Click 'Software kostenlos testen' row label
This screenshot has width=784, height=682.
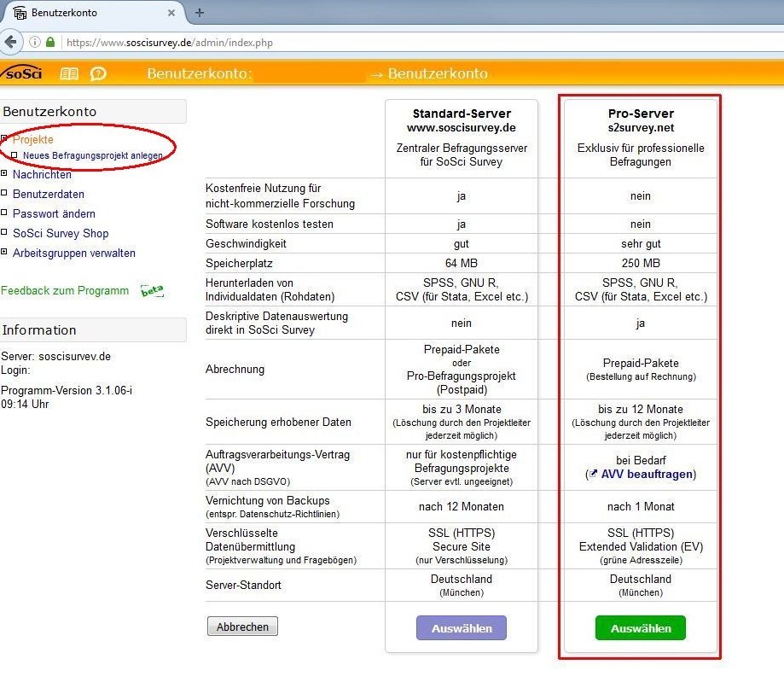pyautogui.click(x=270, y=224)
